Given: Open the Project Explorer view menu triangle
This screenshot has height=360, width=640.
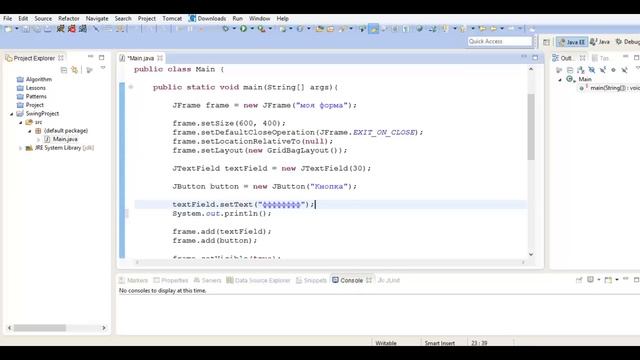Looking at the screenshot, I should [x=103, y=69].
